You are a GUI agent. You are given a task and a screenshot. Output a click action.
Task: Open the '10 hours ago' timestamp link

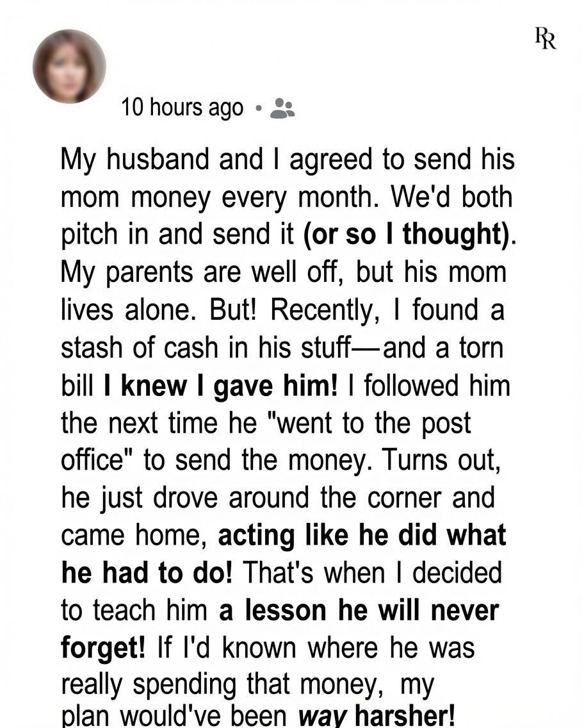click(182, 108)
